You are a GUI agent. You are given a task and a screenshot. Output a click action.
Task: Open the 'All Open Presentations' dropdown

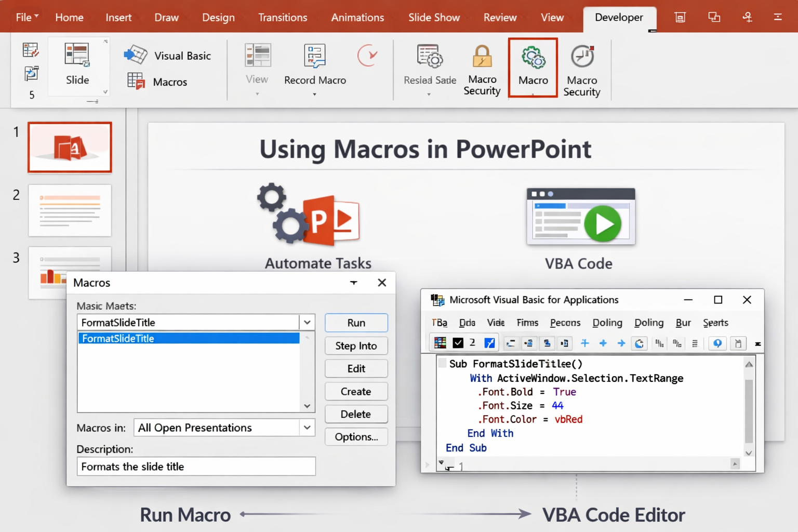tap(306, 428)
